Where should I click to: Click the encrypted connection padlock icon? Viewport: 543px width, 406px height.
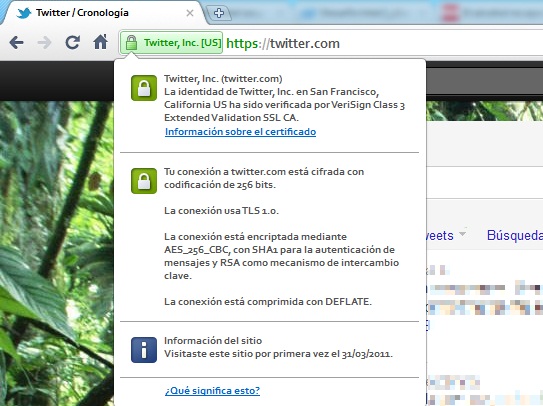pyautogui.click(x=144, y=181)
